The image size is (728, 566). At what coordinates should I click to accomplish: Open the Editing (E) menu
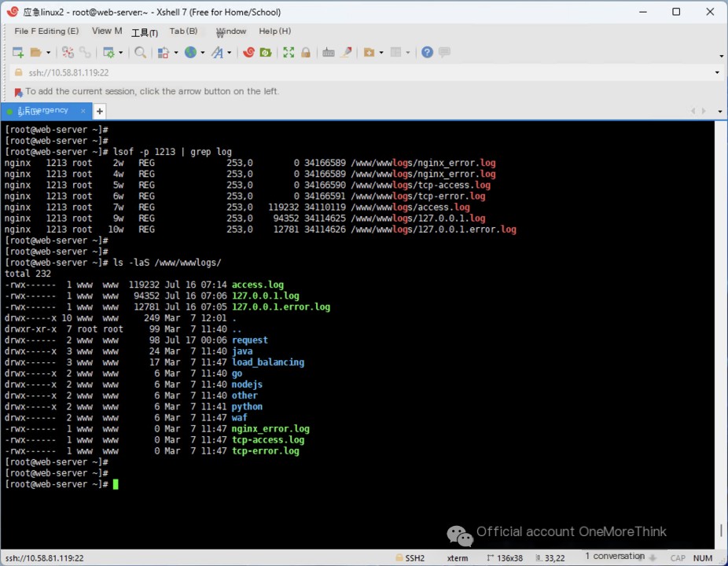[x=58, y=31]
